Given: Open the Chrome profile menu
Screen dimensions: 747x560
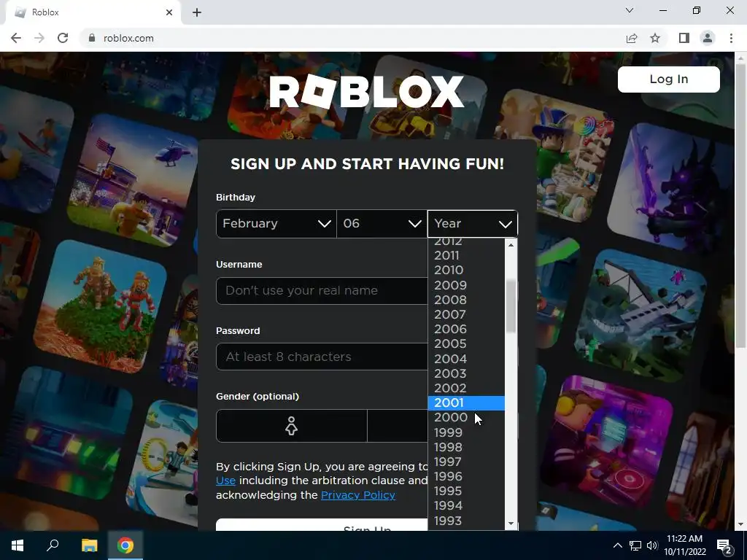Looking at the screenshot, I should (708, 38).
